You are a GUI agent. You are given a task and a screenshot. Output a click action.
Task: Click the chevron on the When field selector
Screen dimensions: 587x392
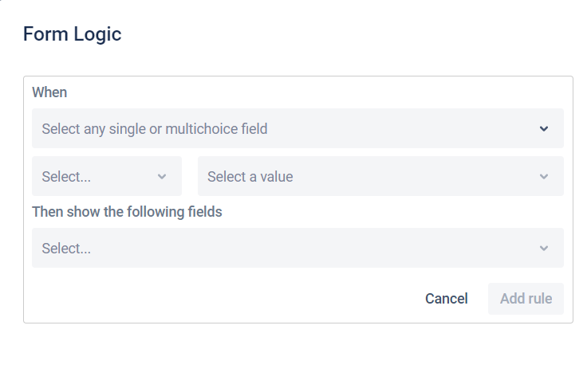(x=544, y=128)
